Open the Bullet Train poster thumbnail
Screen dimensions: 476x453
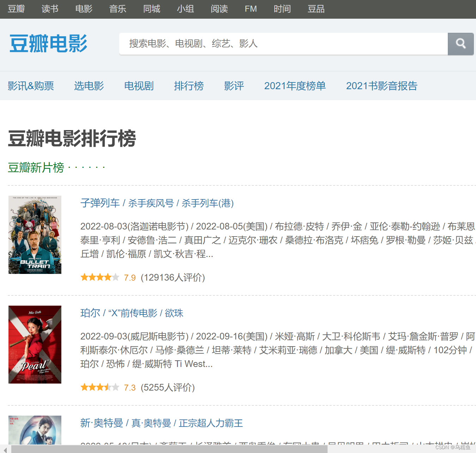(35, 235)
